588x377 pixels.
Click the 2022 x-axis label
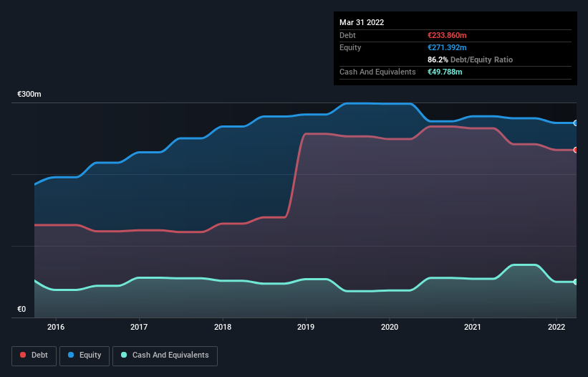click(556, 327)
